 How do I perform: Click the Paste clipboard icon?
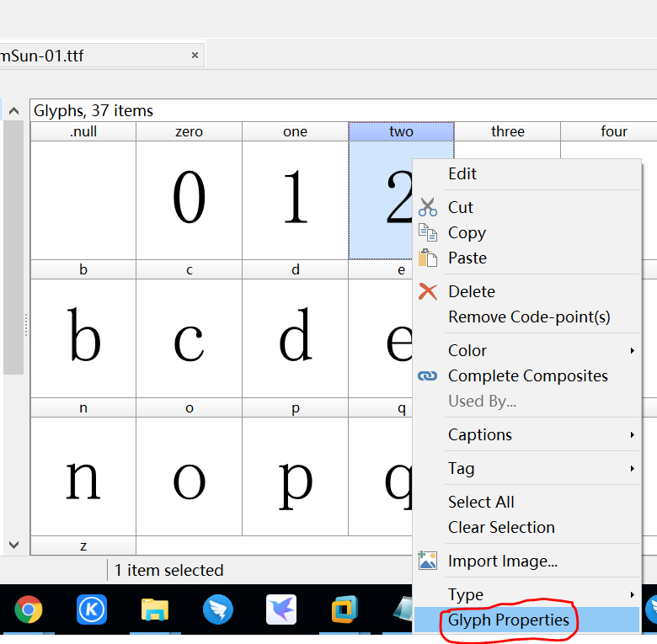pyautogui.click(x=427, y=258)
